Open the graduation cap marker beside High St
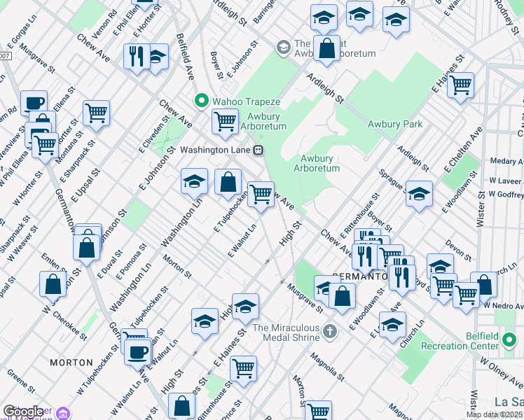Image resolution: width=524 pixels, height=420 pixels. tap(245, 307)
